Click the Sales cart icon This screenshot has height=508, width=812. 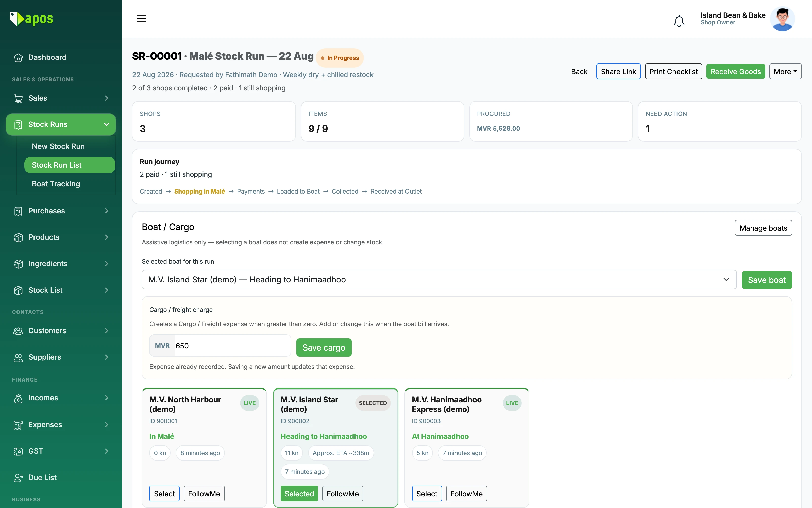(x=18, y=99)
